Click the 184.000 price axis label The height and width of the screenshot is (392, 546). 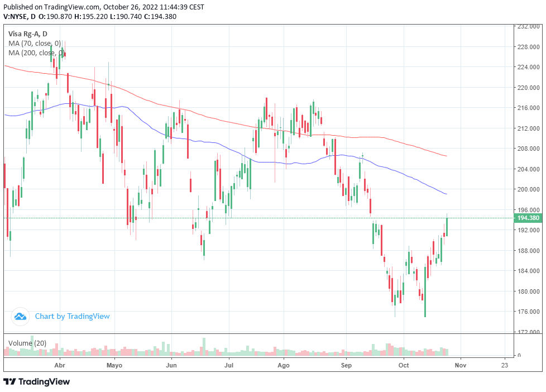coord(529,271)
